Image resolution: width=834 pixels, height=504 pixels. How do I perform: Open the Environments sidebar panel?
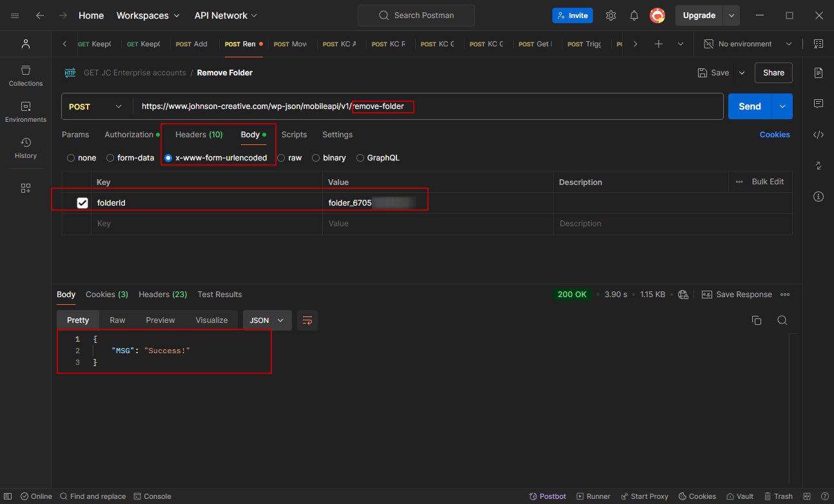pyautogui.click(x=26, y=111)
